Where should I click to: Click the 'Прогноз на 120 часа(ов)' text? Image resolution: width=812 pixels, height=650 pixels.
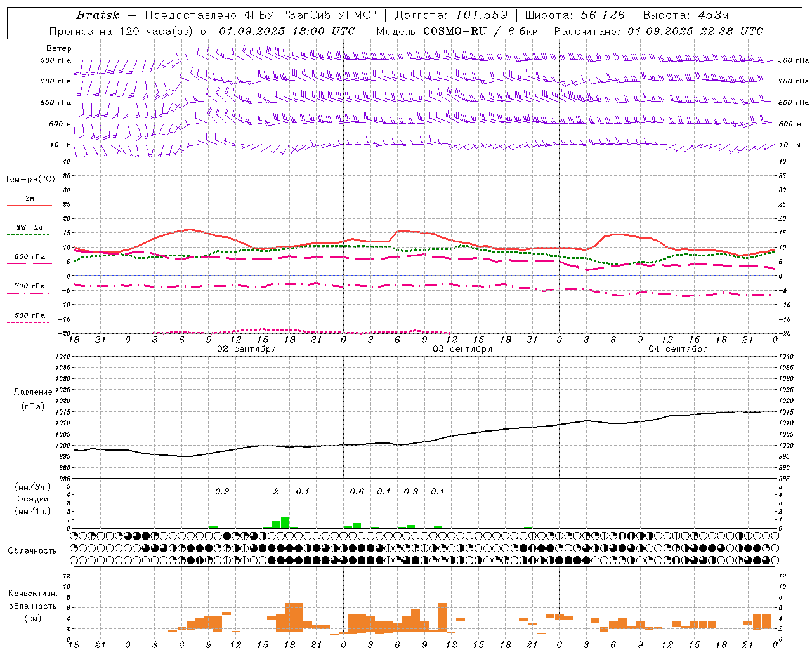click(121, 31)
